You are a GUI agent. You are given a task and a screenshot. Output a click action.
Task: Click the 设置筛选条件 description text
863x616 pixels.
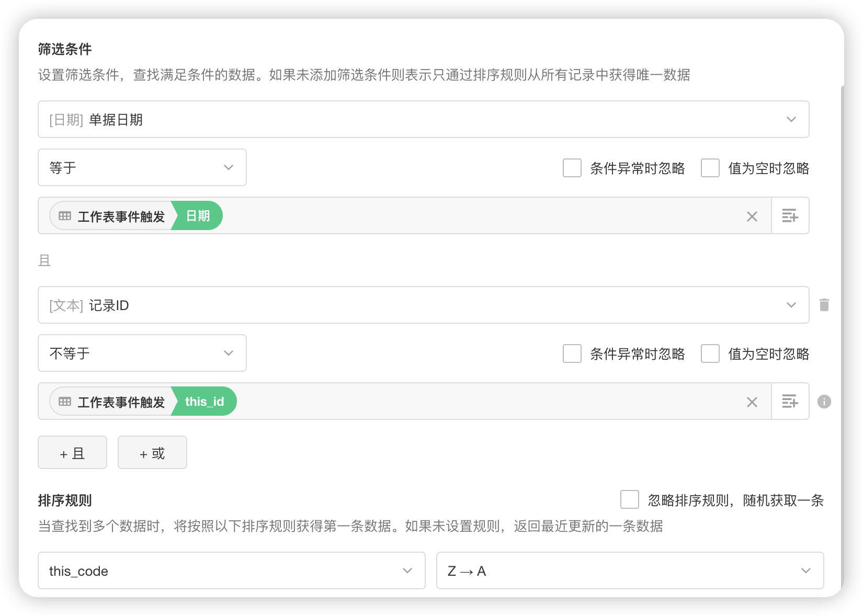pyautogui.click(x=364, y=75)
